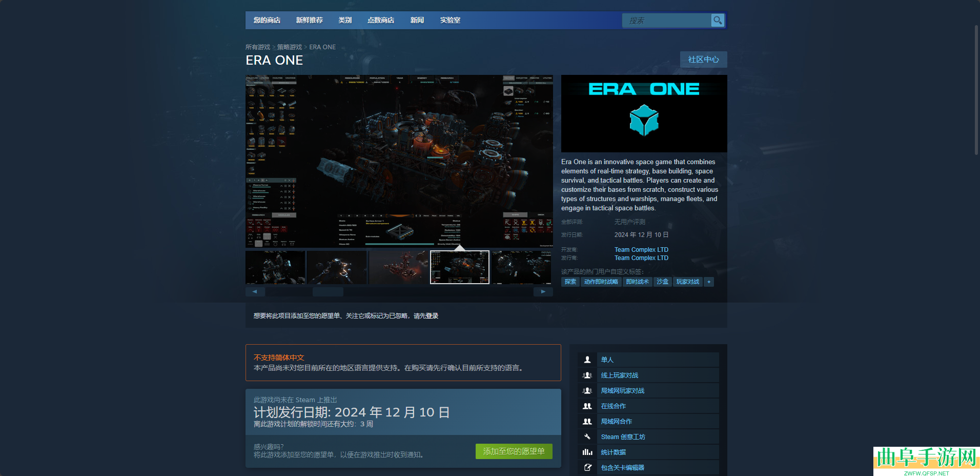Click the level editor pencil icon

pyautogui.click(x=587, y=467)
